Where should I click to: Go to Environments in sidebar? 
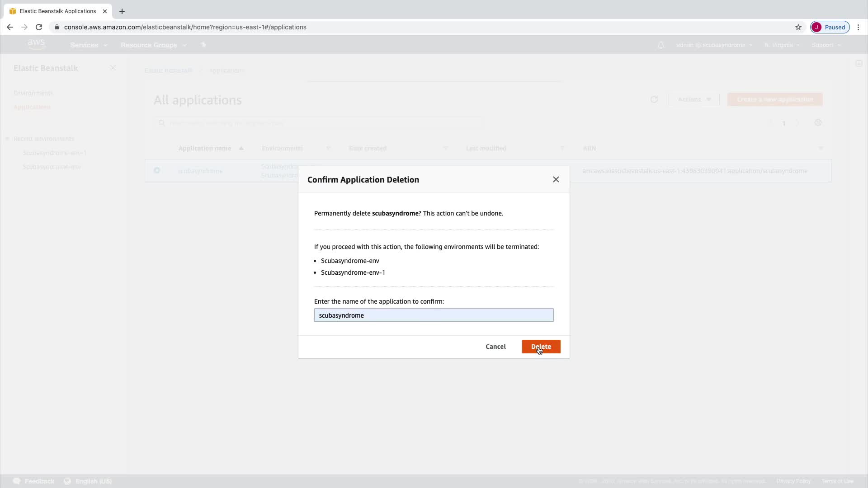click(33, 93)
